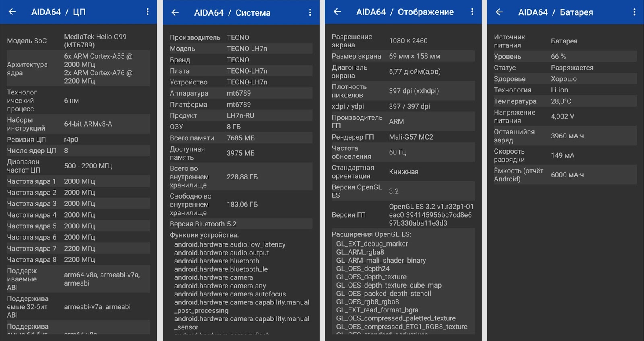Select the Число ядер ЦП row
The height and width of the screenshot is (341, 644).
tap(78, 151)
